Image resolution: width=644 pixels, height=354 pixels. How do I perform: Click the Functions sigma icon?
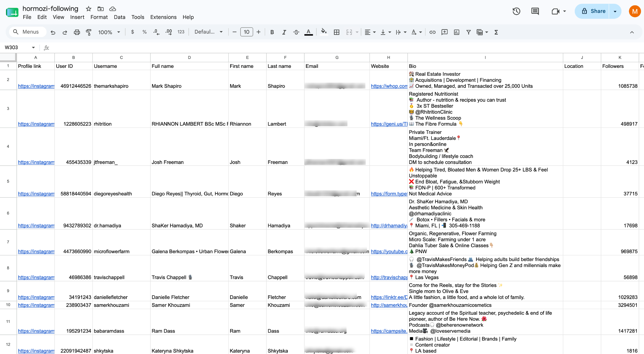496,32
